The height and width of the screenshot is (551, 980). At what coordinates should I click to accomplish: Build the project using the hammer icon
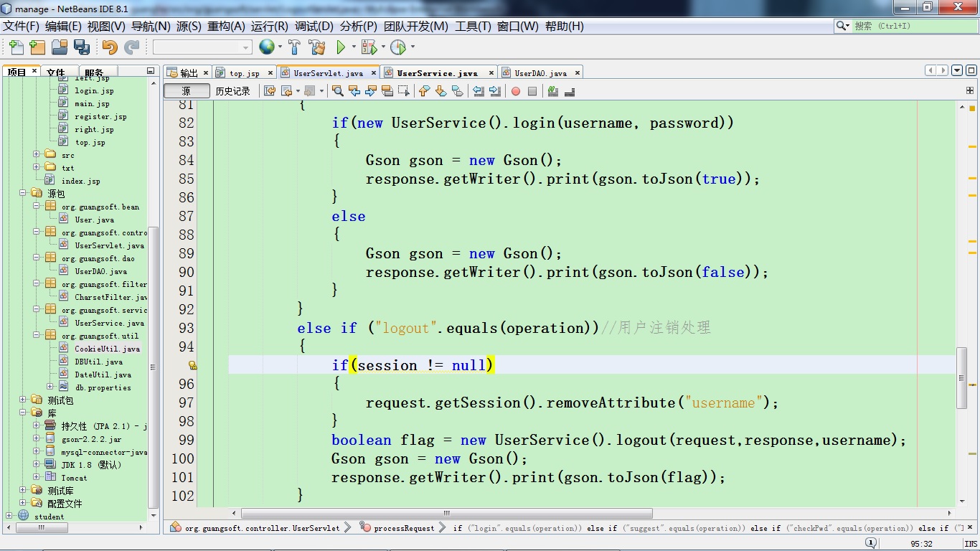pos(293,47)
